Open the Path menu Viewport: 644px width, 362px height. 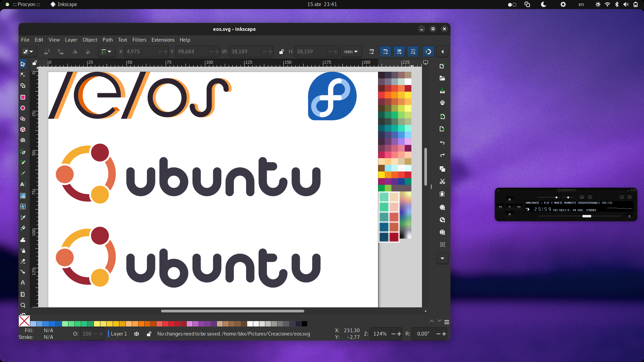point(107,40)
